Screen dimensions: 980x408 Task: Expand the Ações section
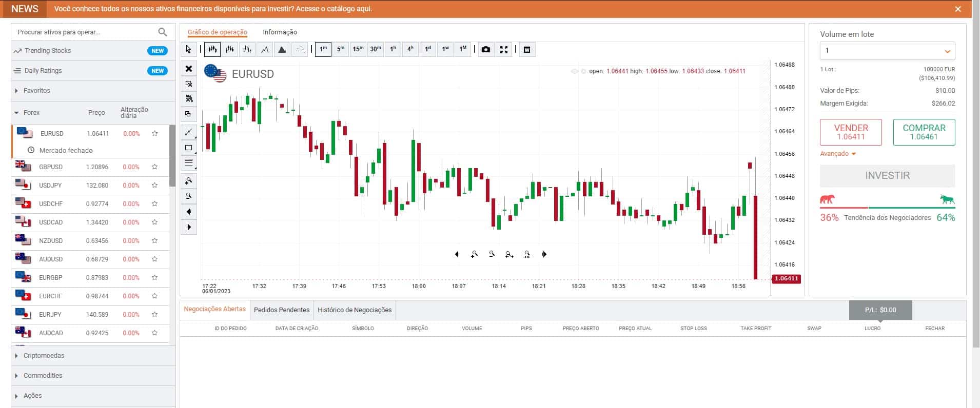(x=93, y=396)
